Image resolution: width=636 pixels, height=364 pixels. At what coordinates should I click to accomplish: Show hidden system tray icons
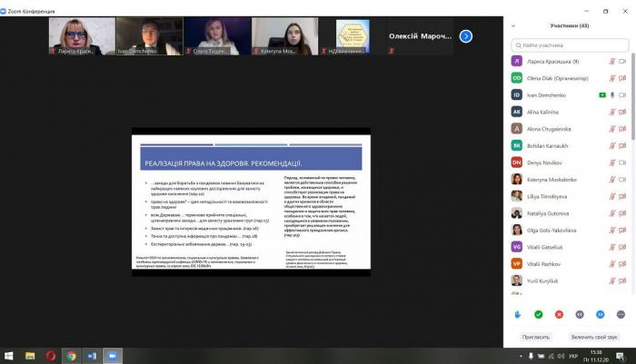[x=521, y=356]
